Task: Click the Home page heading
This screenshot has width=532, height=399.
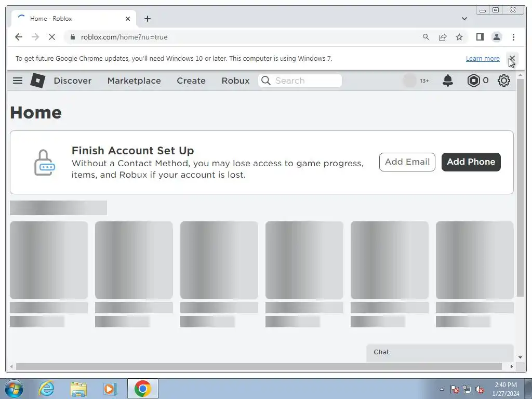Action: click(x=36, y=113)
